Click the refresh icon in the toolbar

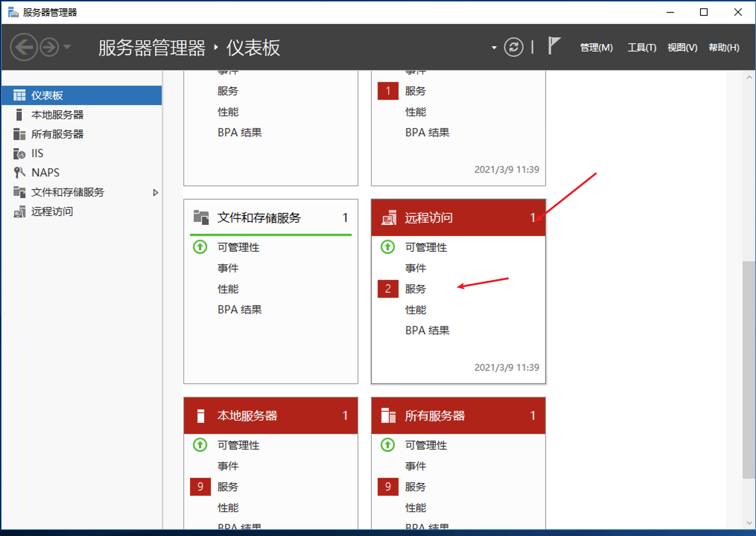(x=514, y=47)
